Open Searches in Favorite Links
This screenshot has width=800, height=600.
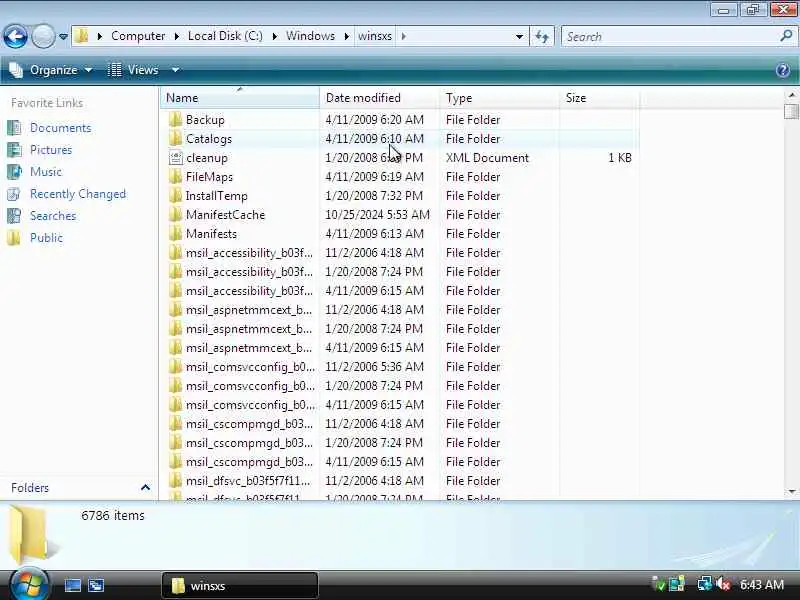coord(53,216)
